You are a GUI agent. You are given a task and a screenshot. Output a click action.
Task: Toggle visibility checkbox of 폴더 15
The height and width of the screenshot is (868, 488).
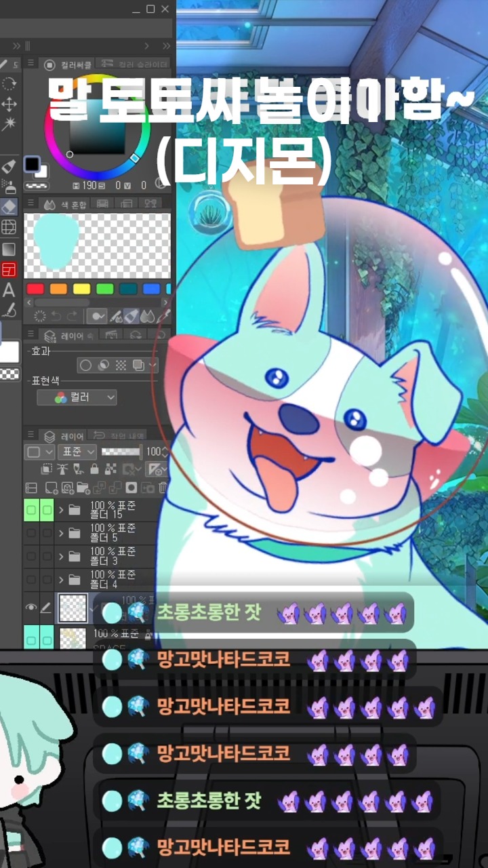tap(30, 510)
